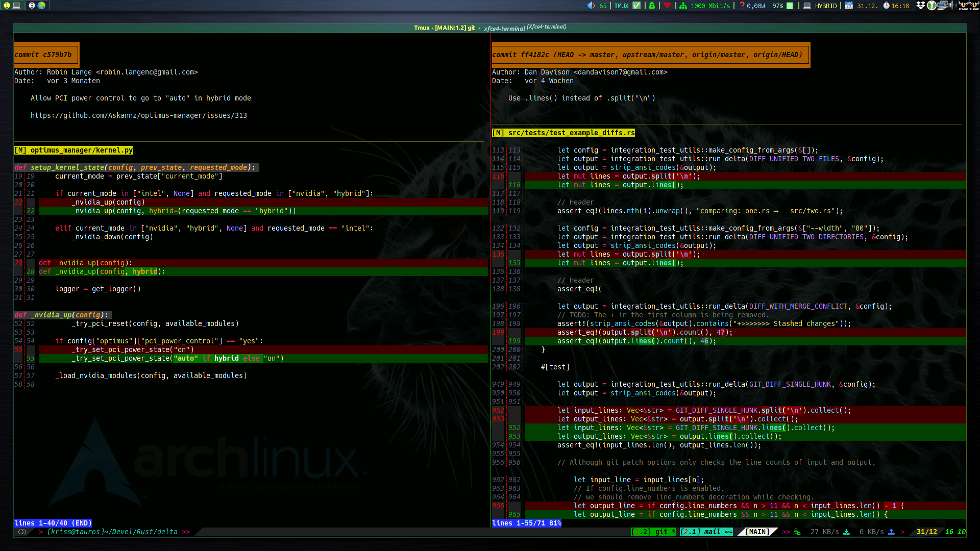980x551 pixels.
Task: Select the globe icon on workspace 3
Action: pos(41,6)
